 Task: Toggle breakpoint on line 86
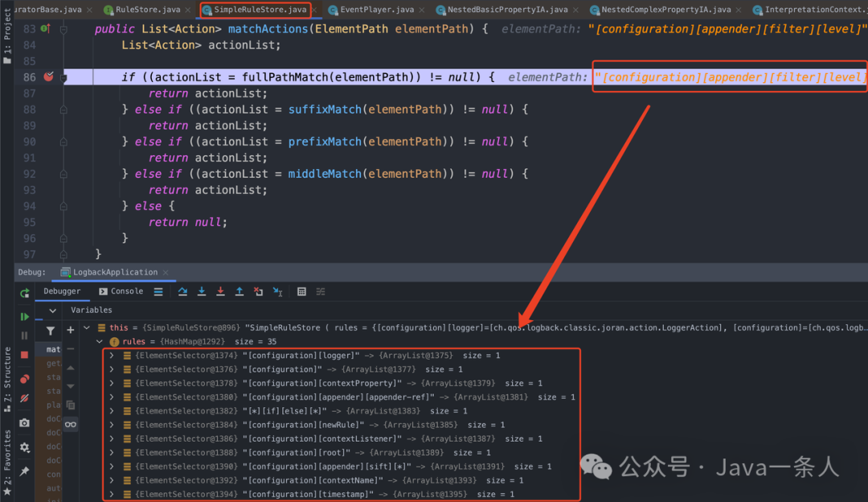point(49,77)
